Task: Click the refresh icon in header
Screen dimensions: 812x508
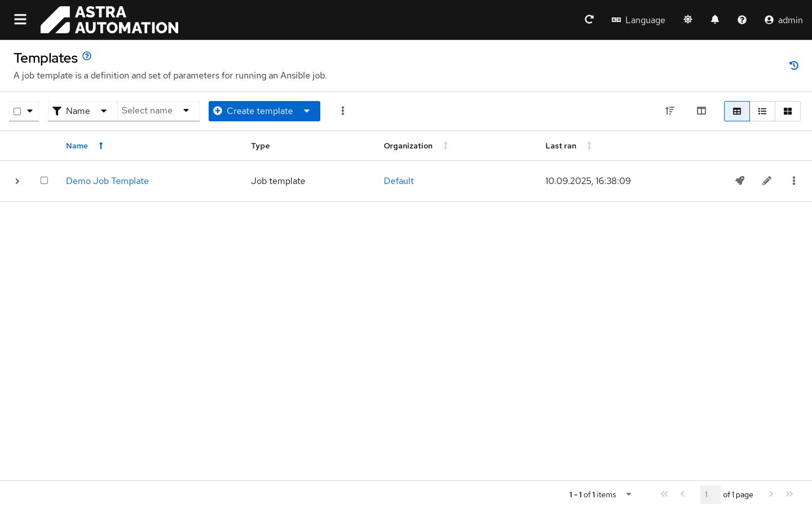Action: click(589, 20)
